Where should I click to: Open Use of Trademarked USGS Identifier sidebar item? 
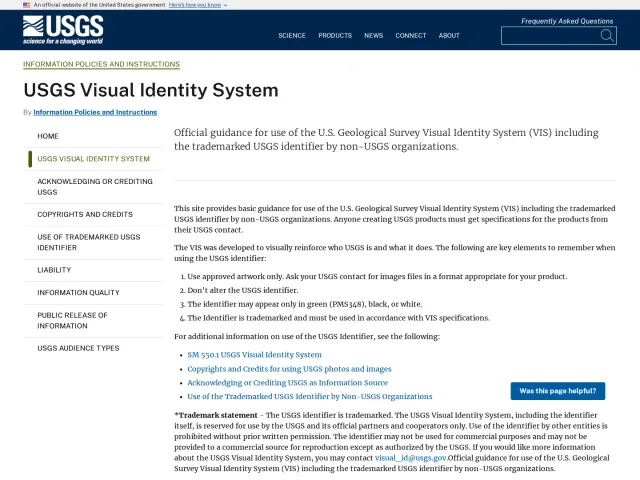pos(89,242)
